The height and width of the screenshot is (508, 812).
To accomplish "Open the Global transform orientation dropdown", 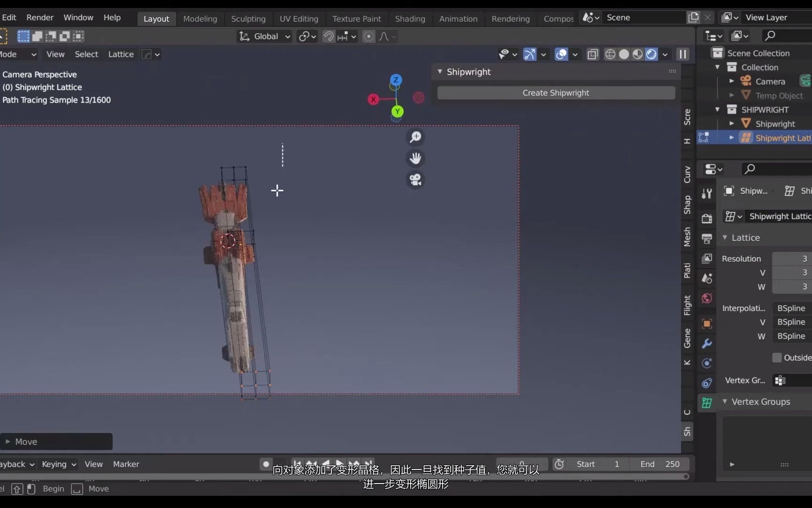I will coord(264,36).
